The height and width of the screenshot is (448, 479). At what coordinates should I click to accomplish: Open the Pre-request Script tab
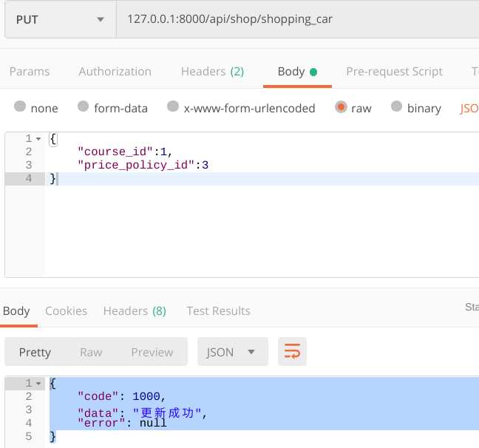pos(394,72)
